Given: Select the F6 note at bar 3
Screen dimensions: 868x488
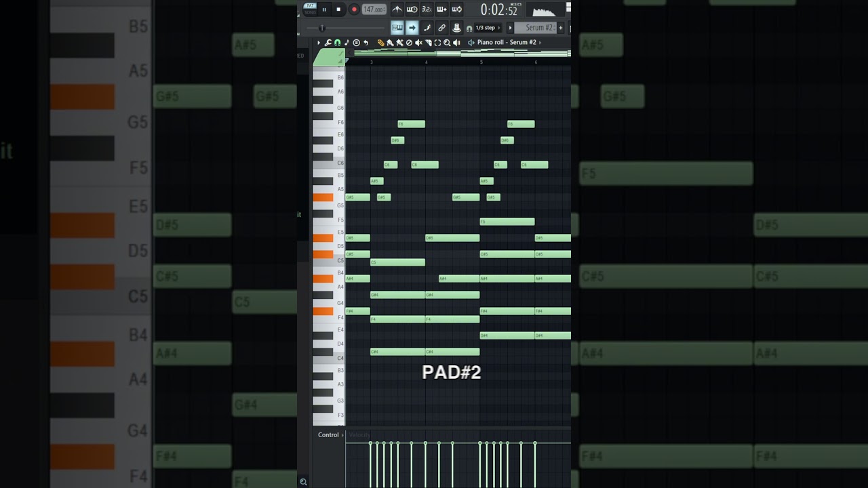Looking at the screenshot, I should [x=411, y=124].
